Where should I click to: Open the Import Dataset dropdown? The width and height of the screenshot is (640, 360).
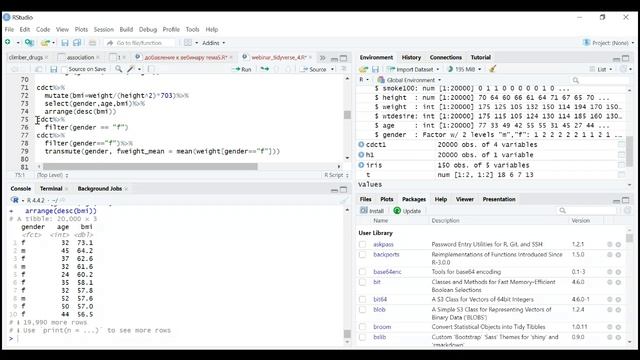tap(413, 69)
